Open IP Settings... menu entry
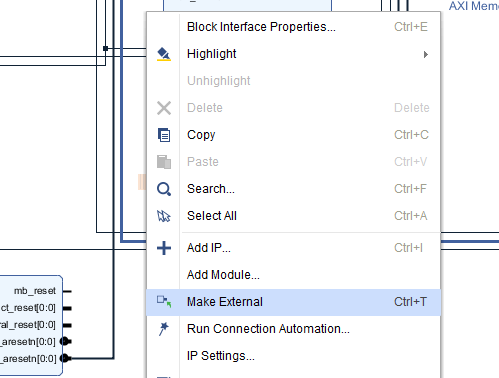Screen dimensions: 499x378 294,356
